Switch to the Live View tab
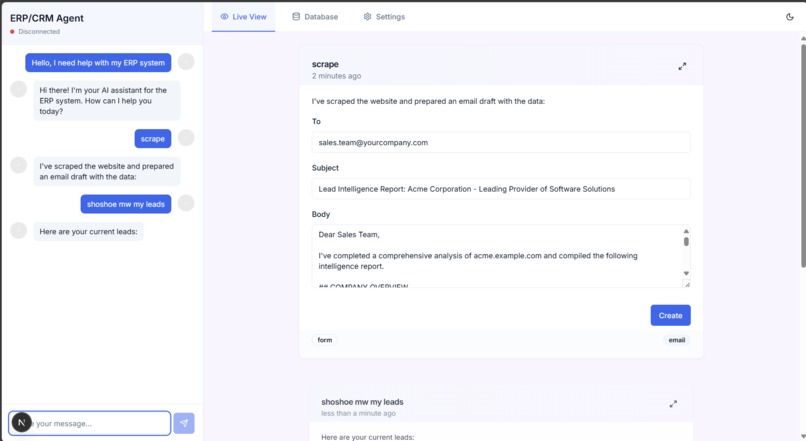 tap(243, 16)
